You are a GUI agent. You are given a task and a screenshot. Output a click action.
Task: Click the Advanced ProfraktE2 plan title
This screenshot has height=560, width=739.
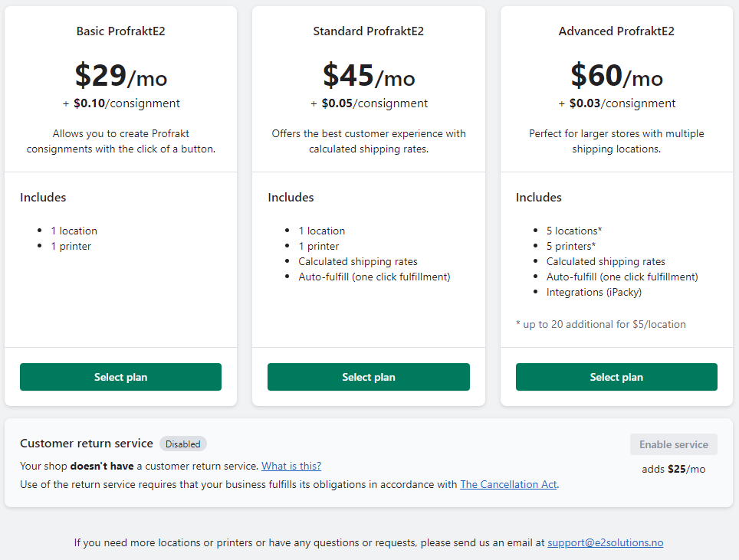(616, 31)
